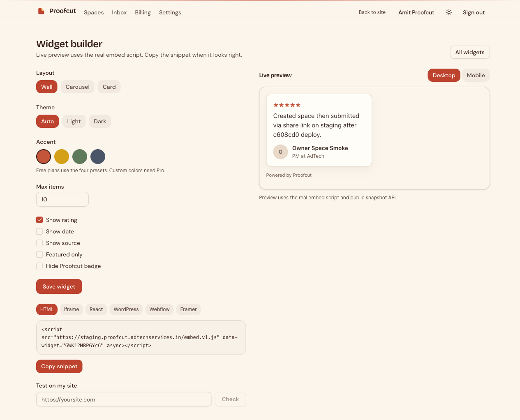Click the Check button
Viewport: 520px width, 420px height.
coord(230,399)
